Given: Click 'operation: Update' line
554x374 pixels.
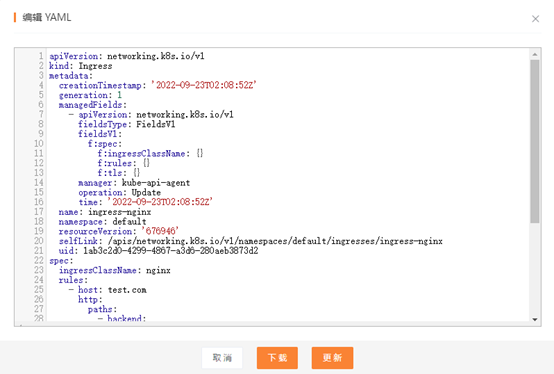Looking at the screenshot, I should point(119,192).
